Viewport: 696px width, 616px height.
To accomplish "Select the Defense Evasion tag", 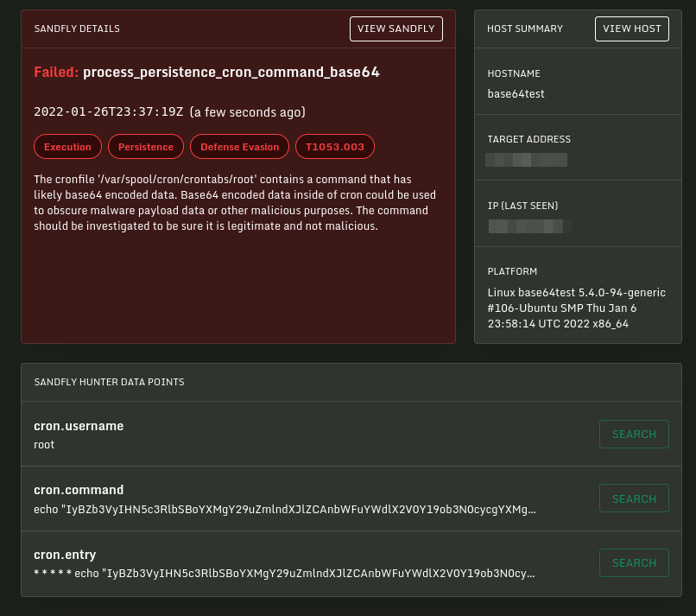I will click(240, 147).
